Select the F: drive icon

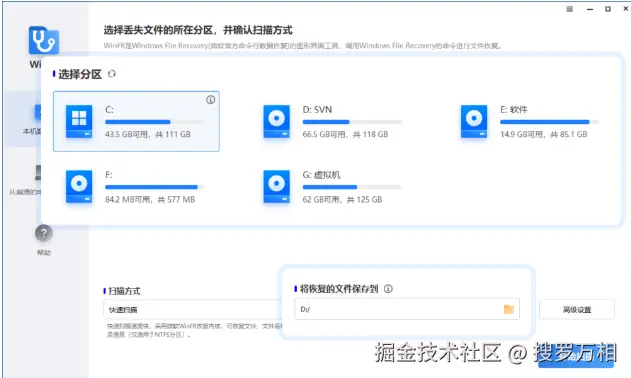click(x=79, y=186)
